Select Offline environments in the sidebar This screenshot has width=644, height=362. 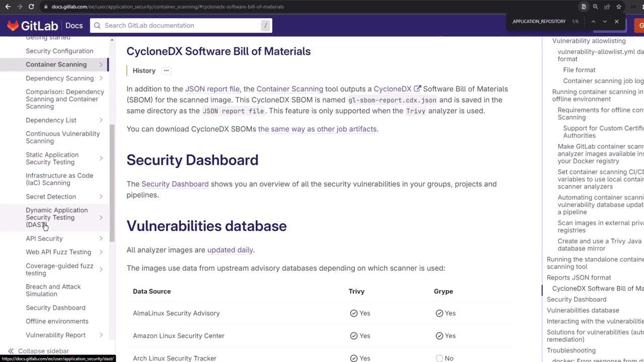[57, 321]
